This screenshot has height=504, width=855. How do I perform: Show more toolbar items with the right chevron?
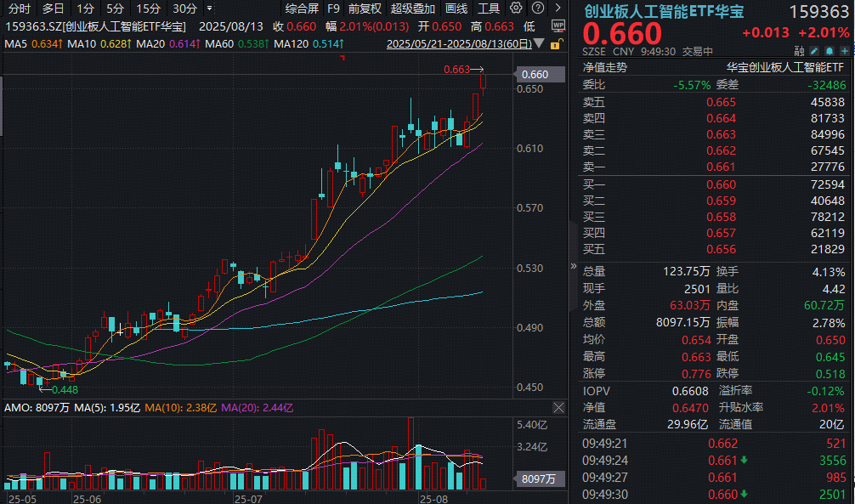pos(558,8)
